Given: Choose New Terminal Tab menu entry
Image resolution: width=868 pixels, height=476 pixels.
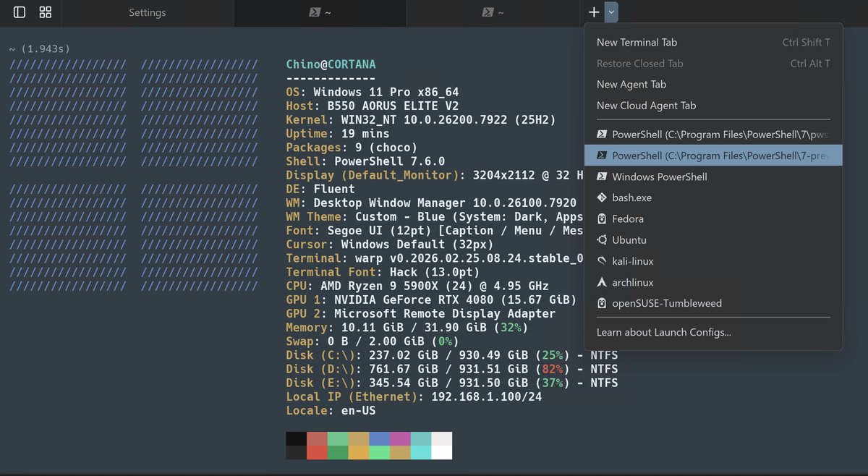Looking at the screenshot, I should 713,43.
